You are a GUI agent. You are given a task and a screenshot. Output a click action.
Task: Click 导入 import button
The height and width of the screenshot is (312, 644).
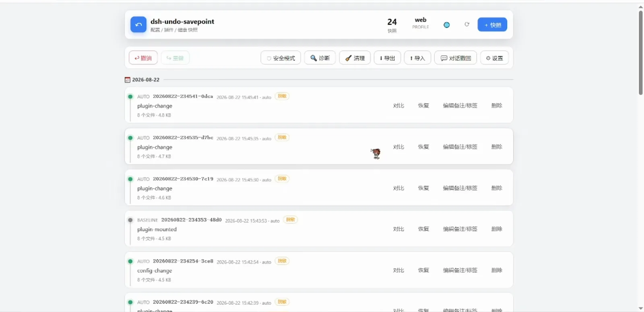coord(417,58)
